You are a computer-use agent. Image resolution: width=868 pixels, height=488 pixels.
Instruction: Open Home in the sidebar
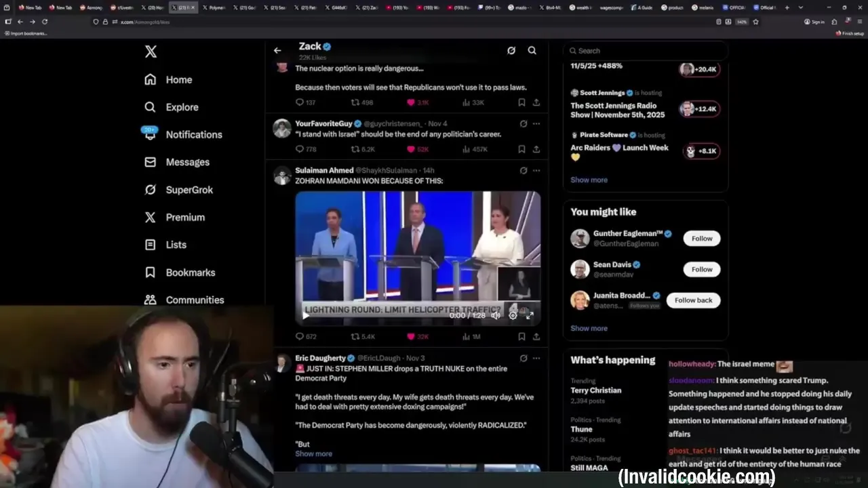[x=168, y=79]
